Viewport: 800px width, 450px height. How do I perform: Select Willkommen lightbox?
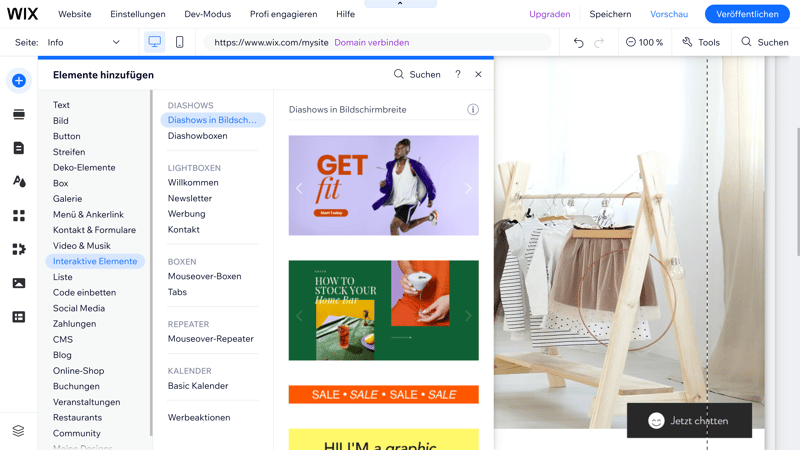coord(193,182)
